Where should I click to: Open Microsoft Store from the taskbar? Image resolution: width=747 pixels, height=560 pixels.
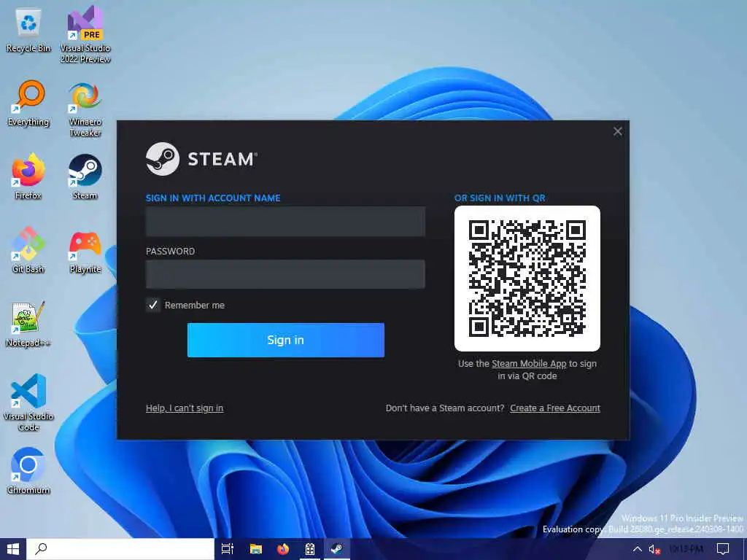(309, 549)
